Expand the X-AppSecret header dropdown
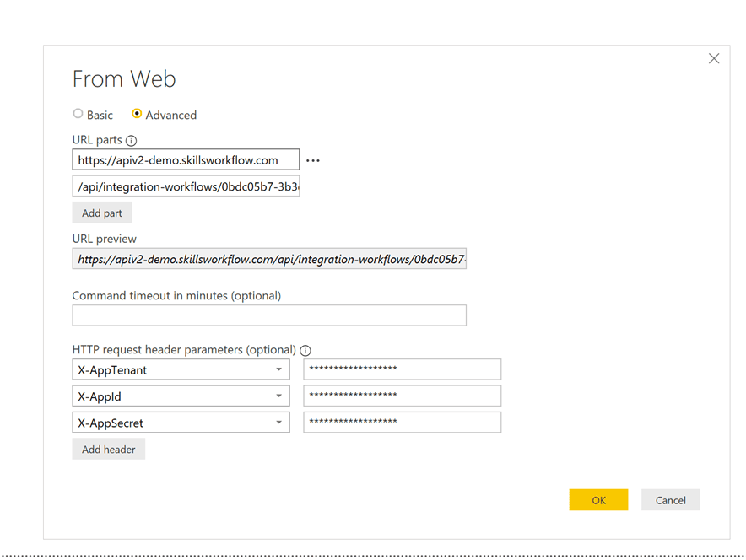Image resolution: width=746 pixels, height=560 pixels. (x=278, y=423)
